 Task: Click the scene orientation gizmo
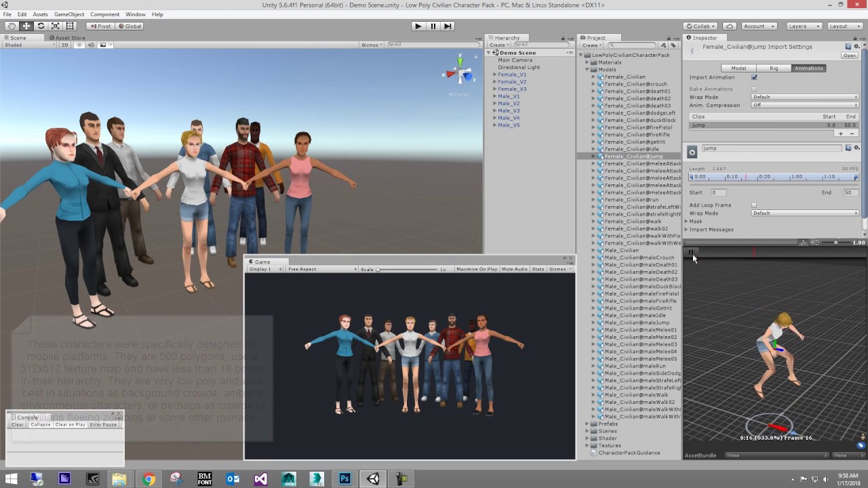click(x=459, y=73)
